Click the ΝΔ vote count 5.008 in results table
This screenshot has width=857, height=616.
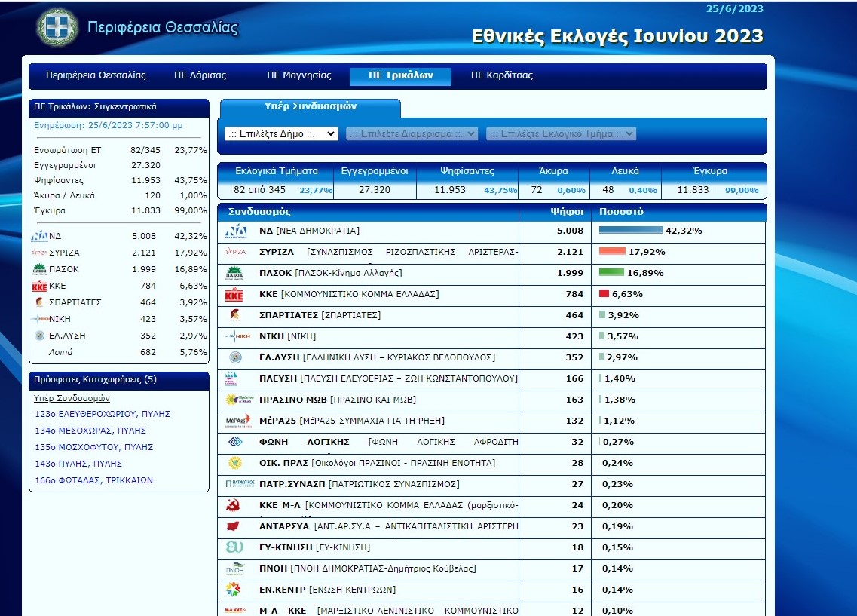pos(570,231)
